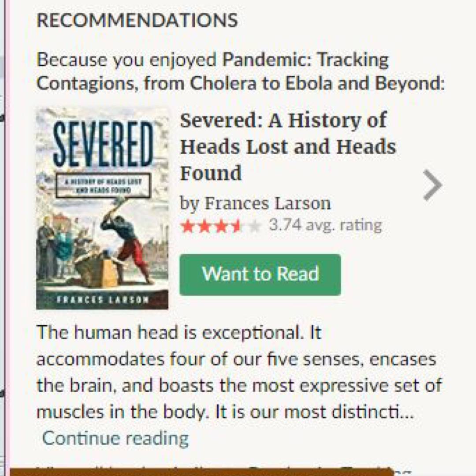Open the Pandemic: Tracking Contagions book link
Image resolution: width=476 pixels, height=476 pixels.
305,60
